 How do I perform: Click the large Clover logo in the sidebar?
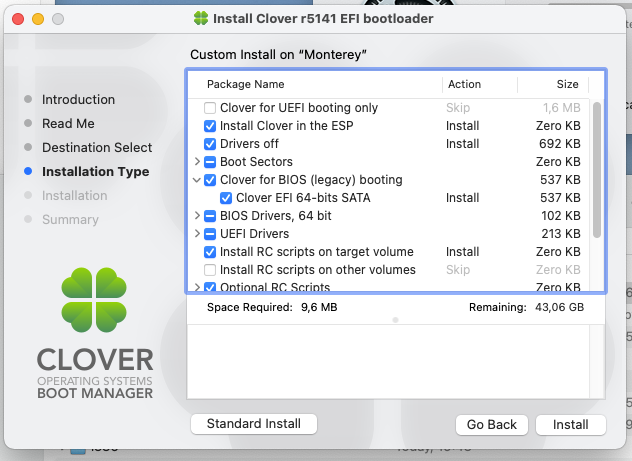(x=94, y=300)
